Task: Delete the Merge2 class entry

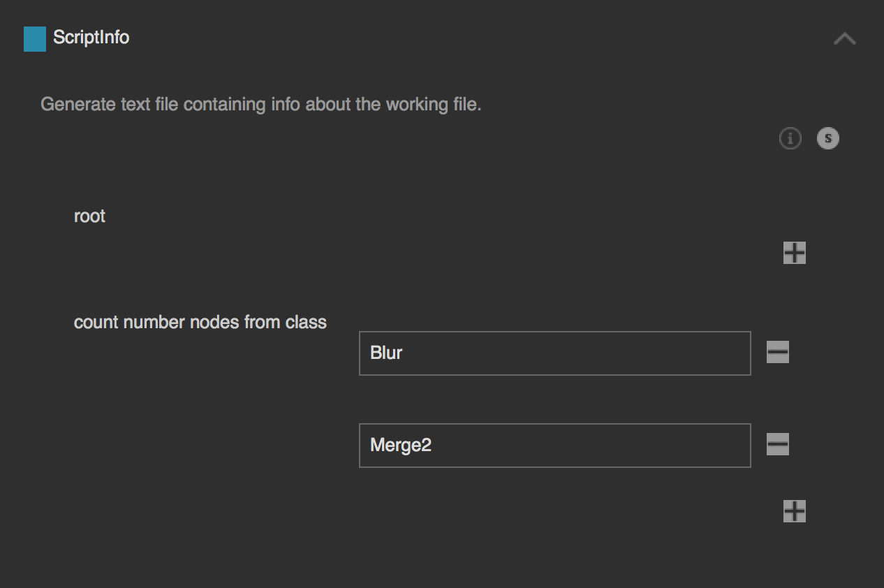Action: 778,444
